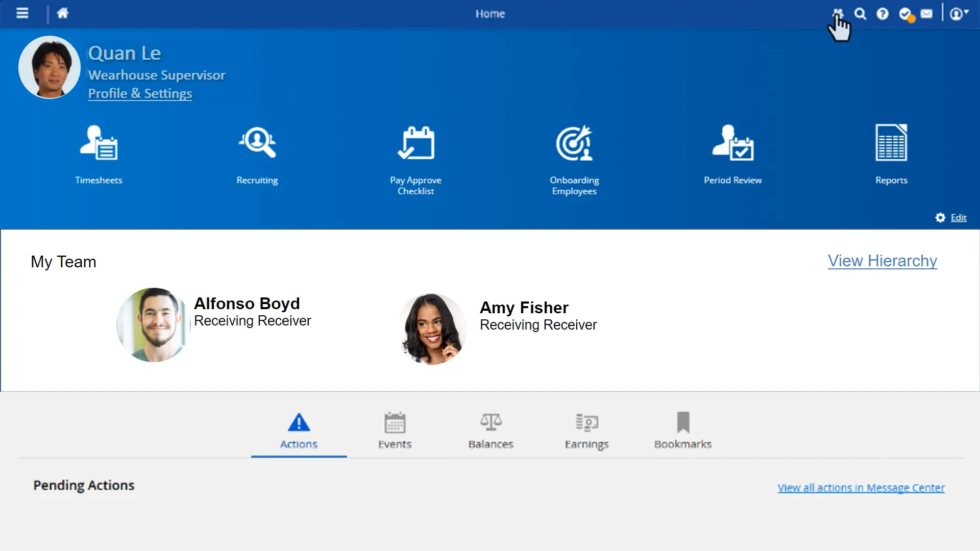Viewport: 980px width, 551px height.
Task: Expand the user account dropdown menu
Action: click(x=959, y=14)
